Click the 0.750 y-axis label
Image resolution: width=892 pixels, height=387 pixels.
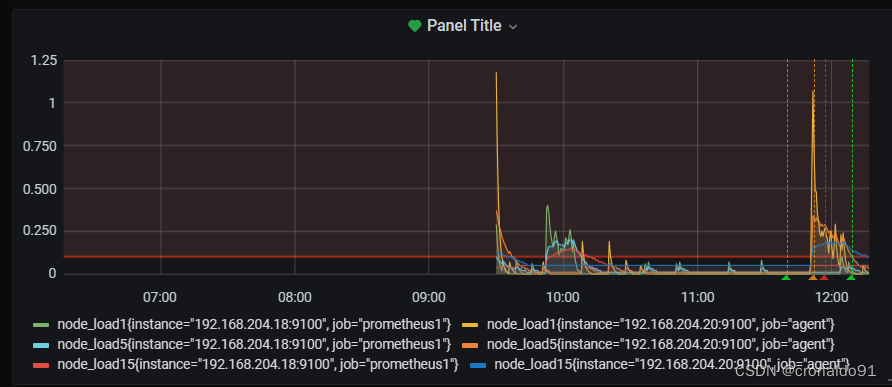coord(39,146)
